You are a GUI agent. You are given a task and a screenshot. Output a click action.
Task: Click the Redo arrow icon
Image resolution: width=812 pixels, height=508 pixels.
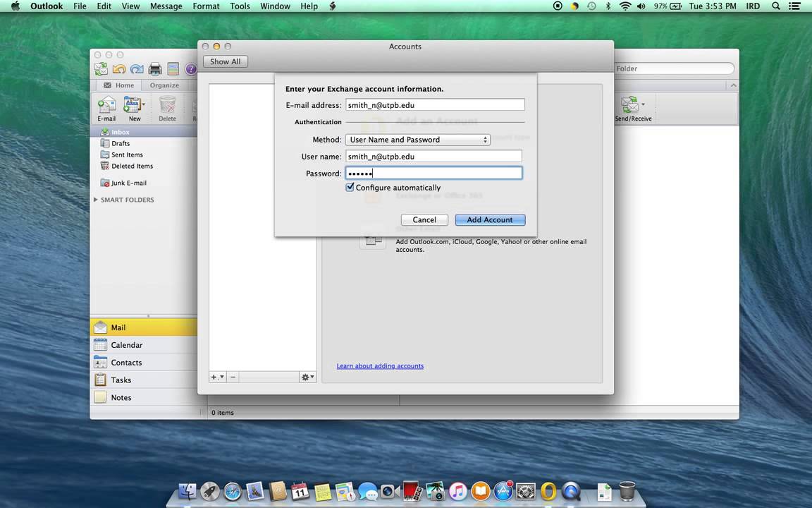(x=137, y=68)
